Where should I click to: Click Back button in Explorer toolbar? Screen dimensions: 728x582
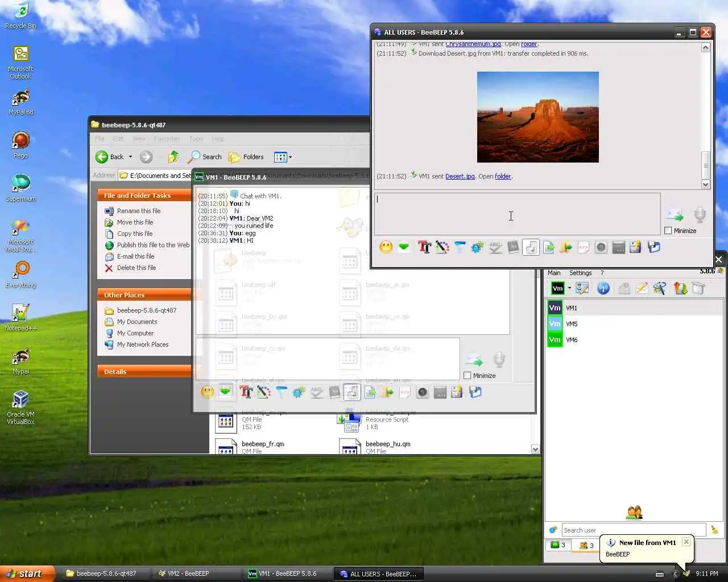click(110, 157)
